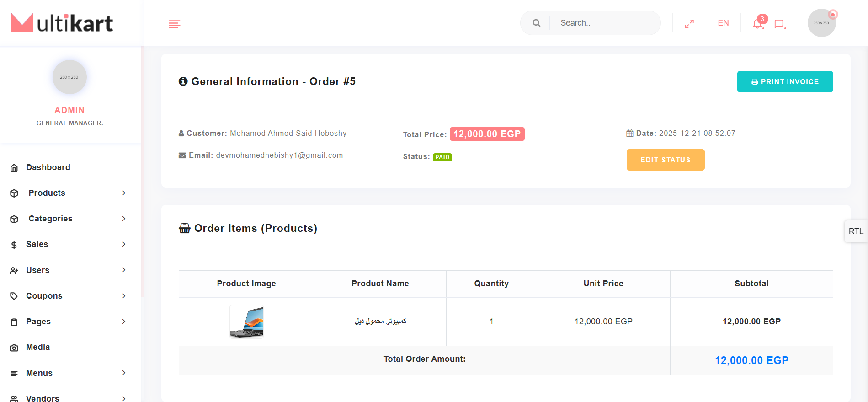Expand the Coupons submenu chevron

(x=124, y=296)
